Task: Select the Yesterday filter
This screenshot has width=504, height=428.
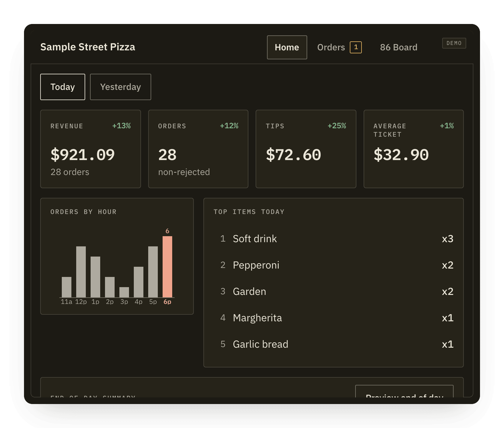Action: tap(121, 87)
